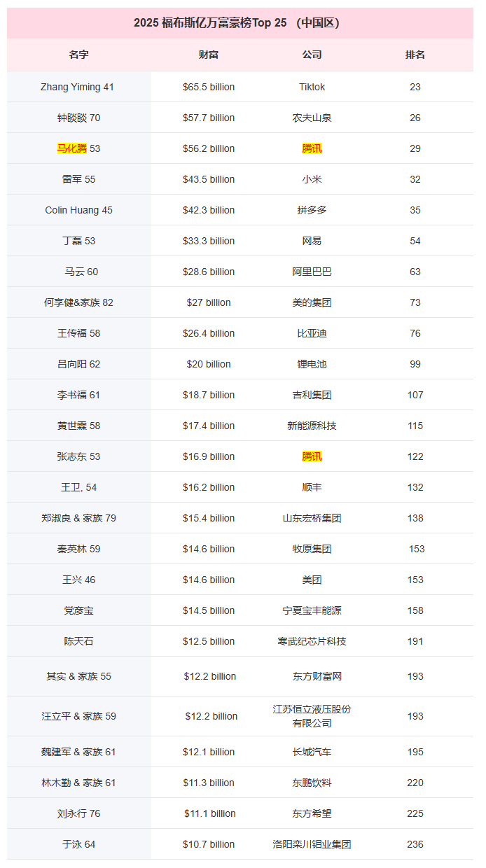Select the highlighted name 马化腾
The image size is (486, 868).
point(71,148)
